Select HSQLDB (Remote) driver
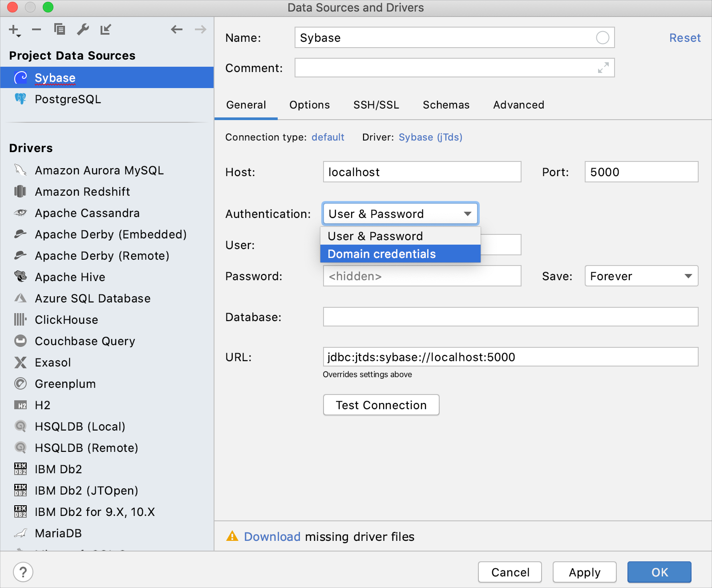 107,447
